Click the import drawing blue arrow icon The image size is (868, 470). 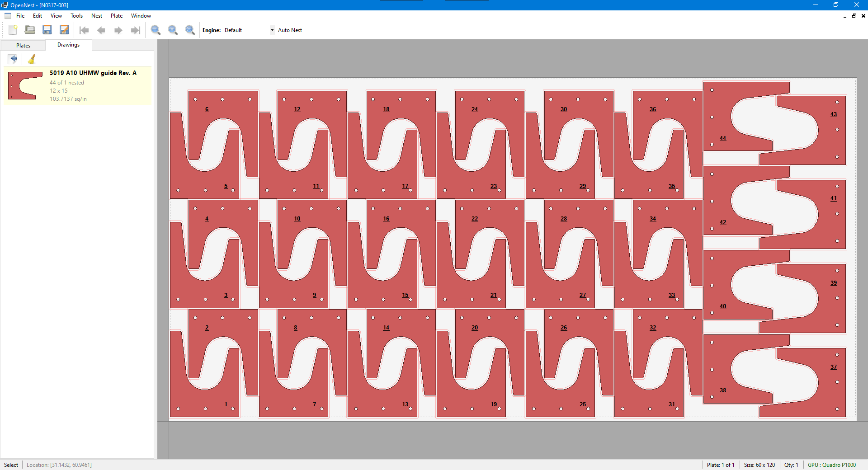13,59
